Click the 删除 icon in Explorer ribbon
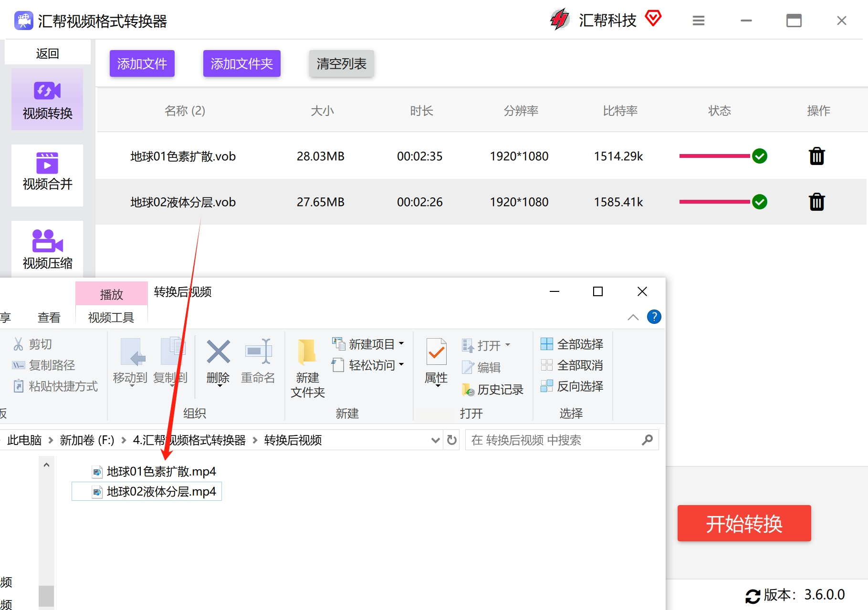 tap(218, 353)
